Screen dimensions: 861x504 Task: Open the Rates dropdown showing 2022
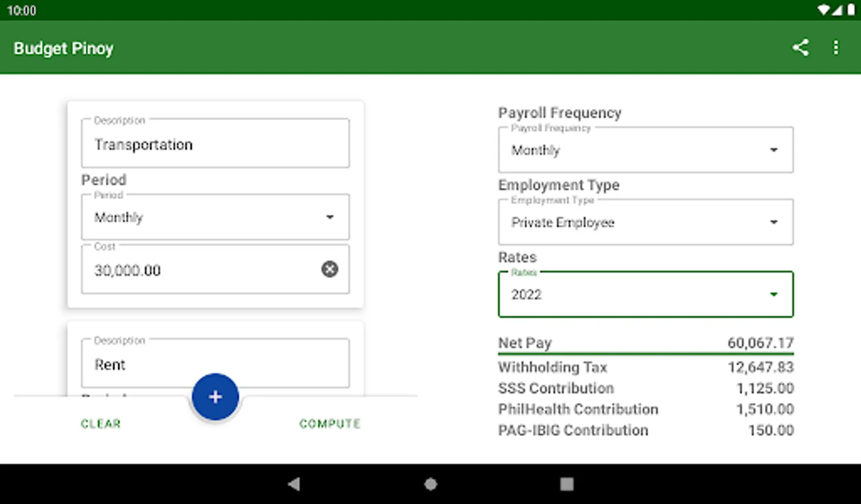(646, 294)
